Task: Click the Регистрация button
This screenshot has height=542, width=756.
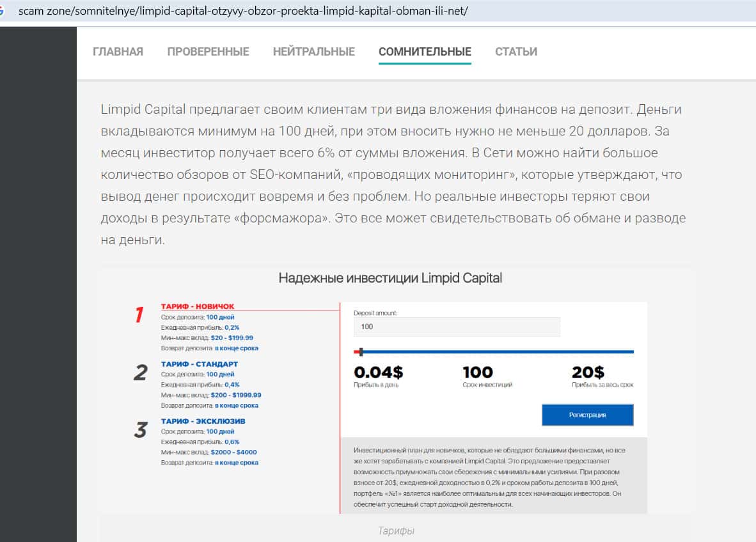Action: coord(587,415)
